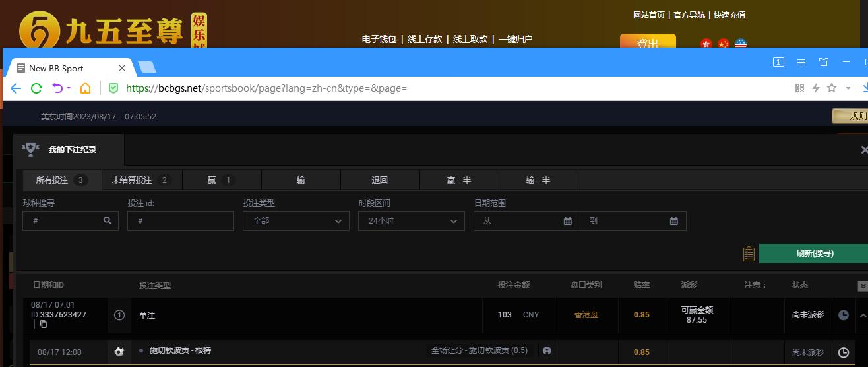
Task: Open the dropdown arrow beside the undo icon
Action: (x=69, y=88)
